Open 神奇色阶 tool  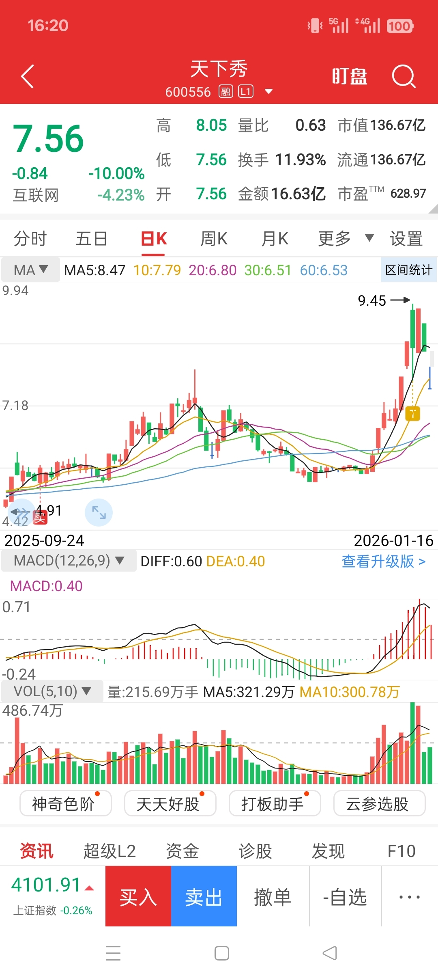[65, 803]
